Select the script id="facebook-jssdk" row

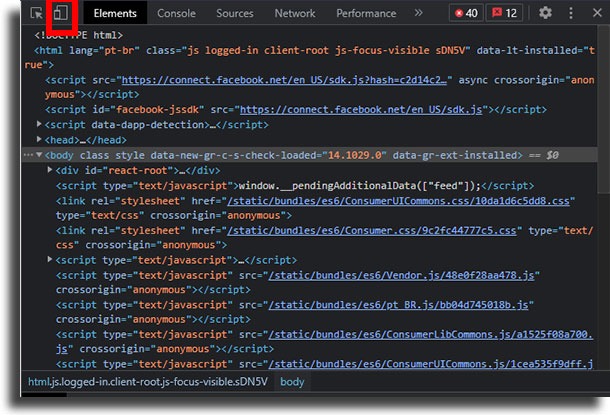(x=296, y=110)
